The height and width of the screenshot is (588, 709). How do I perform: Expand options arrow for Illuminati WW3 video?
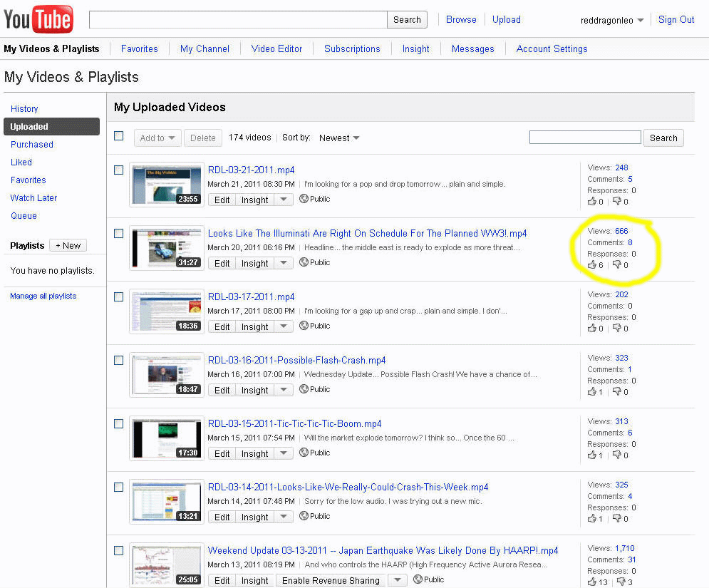point(284,263)
